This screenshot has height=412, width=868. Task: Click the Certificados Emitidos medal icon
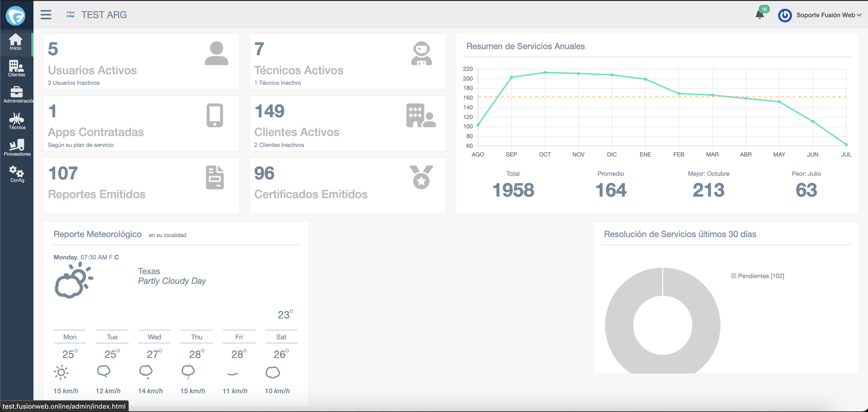point(421,177)
